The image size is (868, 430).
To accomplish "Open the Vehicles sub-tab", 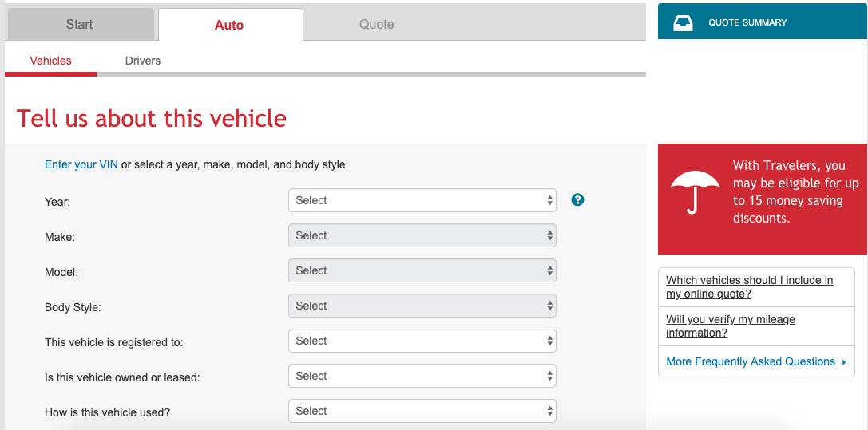I will click(50, 61).
